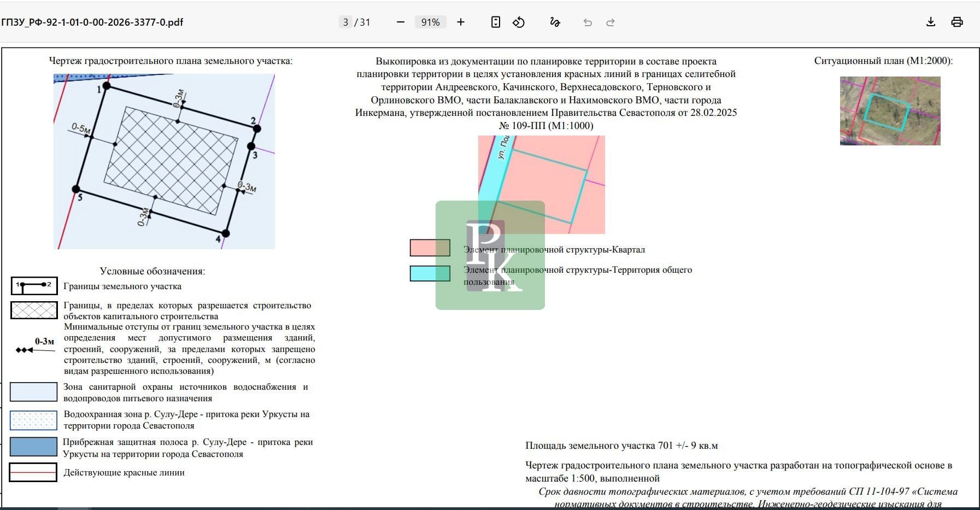Click the crosshatched construction boundary legend symbol
This screenshot has width=980, height=510.
tap(34, 310)
